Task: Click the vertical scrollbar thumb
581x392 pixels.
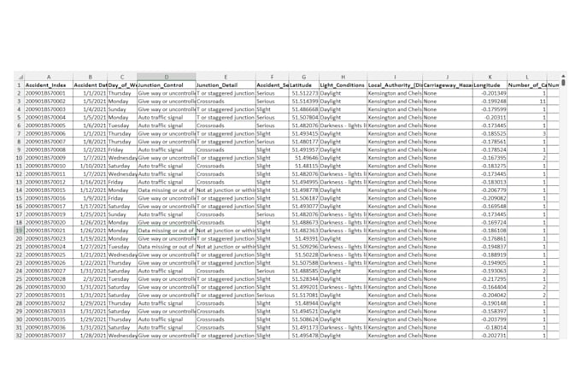Action: pyautogui.click(x=563, y=82)
